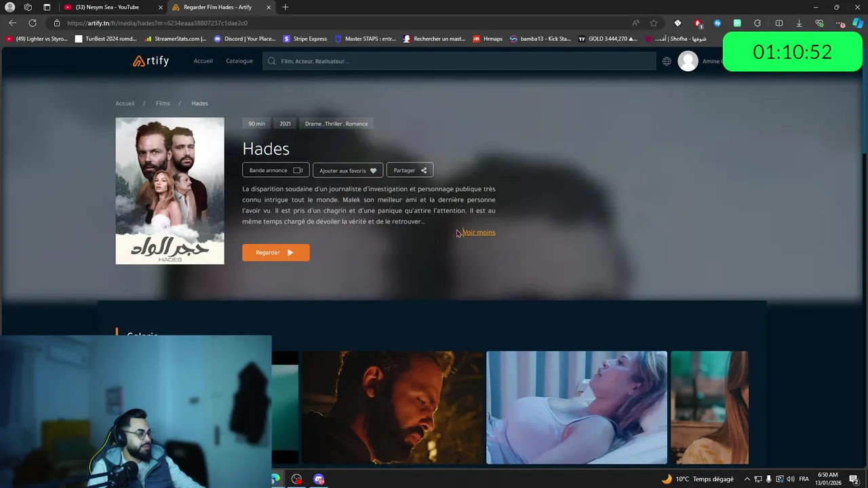
Task: Open TunBest 2024 bookmark
Action: pyautogui.click(x=106, y=39)
